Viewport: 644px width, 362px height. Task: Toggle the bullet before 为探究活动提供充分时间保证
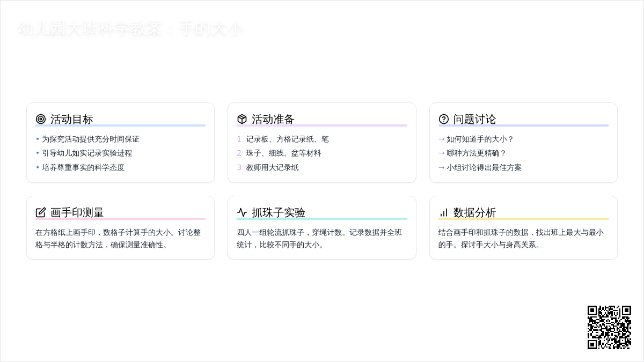coord(38,138)
